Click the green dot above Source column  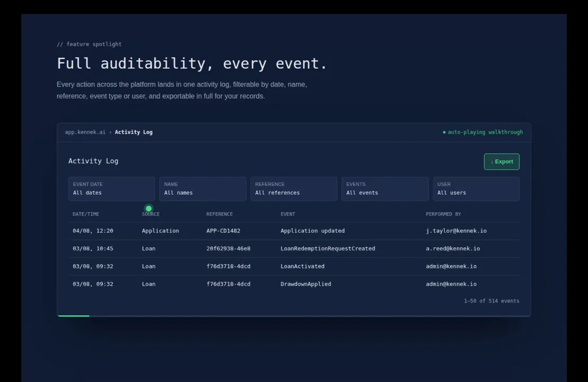tap(149, 209)
